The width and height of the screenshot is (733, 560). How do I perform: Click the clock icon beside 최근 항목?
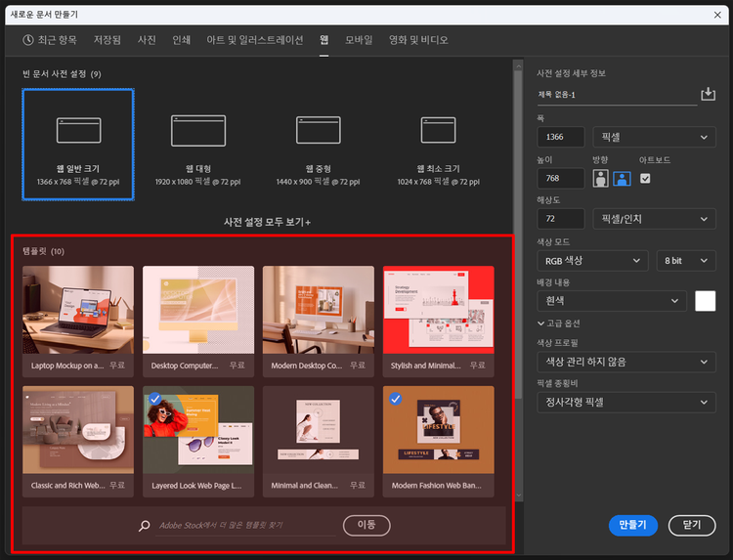click(x=28, y=40)
